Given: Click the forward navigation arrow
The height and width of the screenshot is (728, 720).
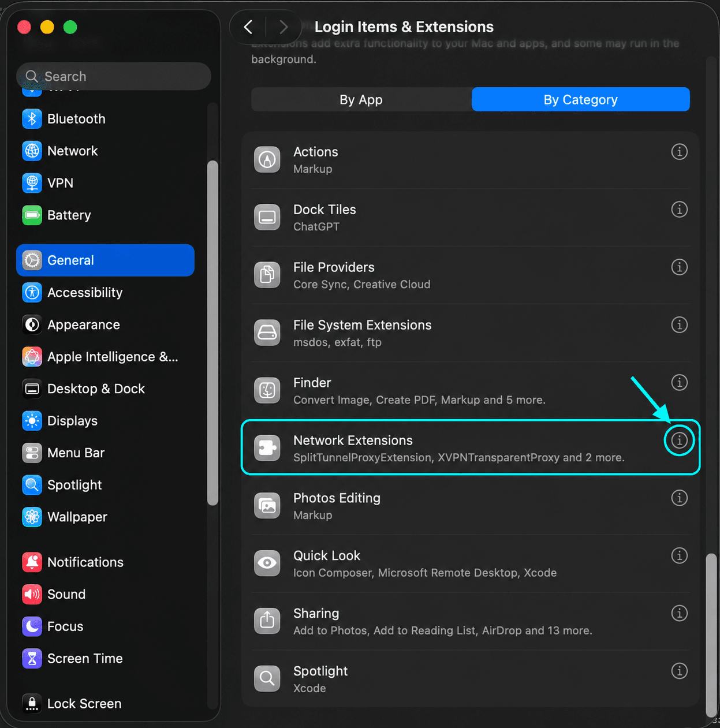Looking at the screenshot, I should [x=283, y=27].
